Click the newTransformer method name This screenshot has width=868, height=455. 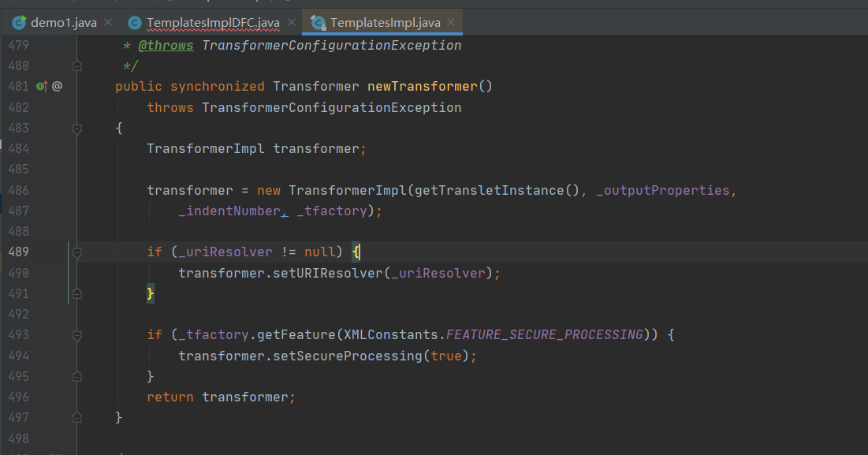[423, 87]
